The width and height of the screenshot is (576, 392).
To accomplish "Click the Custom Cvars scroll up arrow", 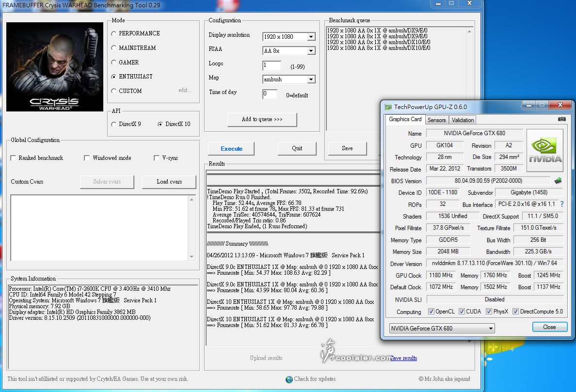I will coord(192,199).
